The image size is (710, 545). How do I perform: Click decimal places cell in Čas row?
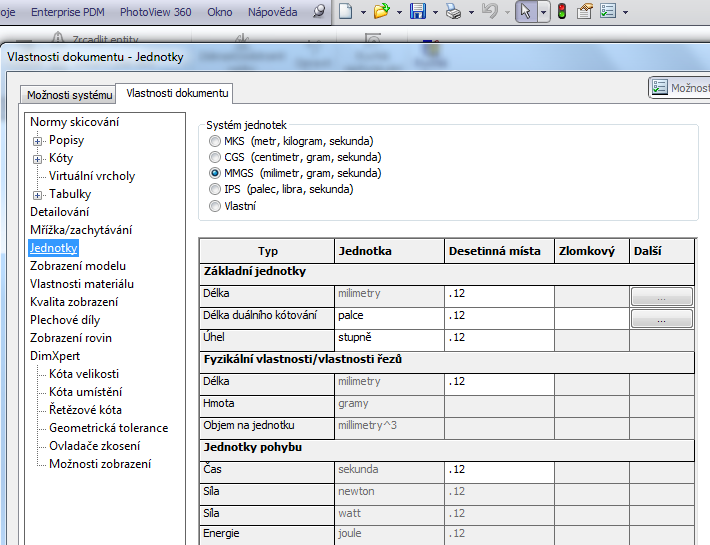499,473
